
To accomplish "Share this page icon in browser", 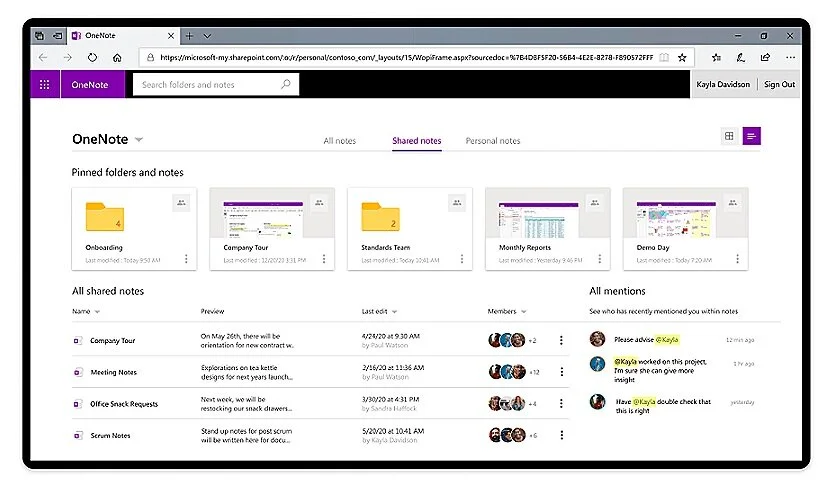I will pyautogui.click(x=765, y=57).
